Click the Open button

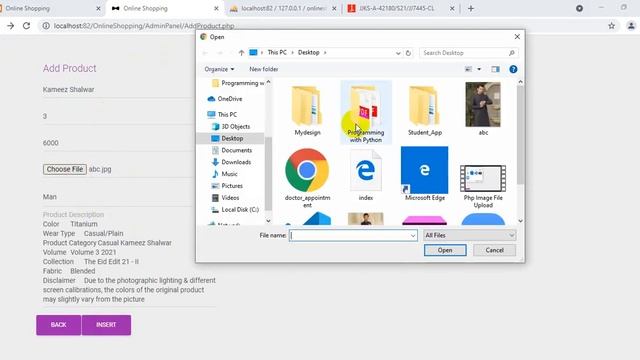[445, 250]
